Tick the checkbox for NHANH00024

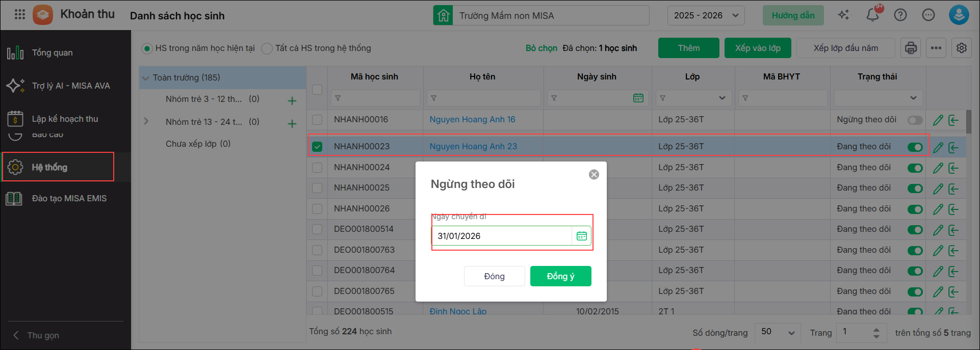point(317,168)
